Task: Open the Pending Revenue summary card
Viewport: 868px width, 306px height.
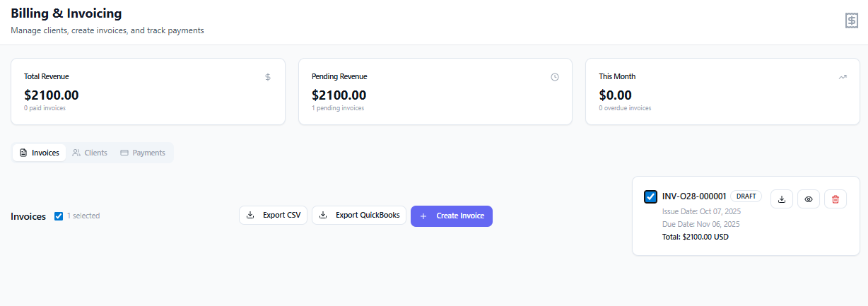Action: tap(435, 92)
